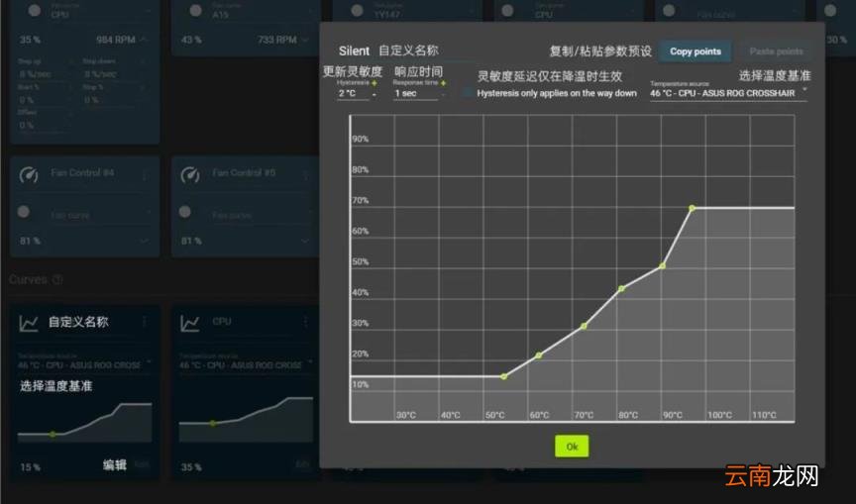Open temperature source dropdown on the 15 % curve card
856x504 pixels.
(84, 362)
